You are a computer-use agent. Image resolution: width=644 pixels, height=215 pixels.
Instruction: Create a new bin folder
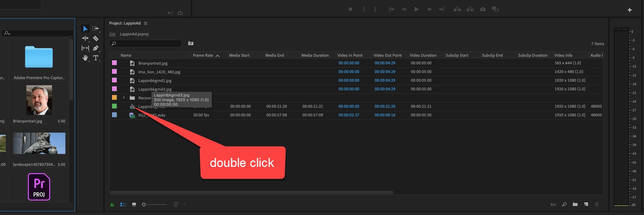pos(575,205)
